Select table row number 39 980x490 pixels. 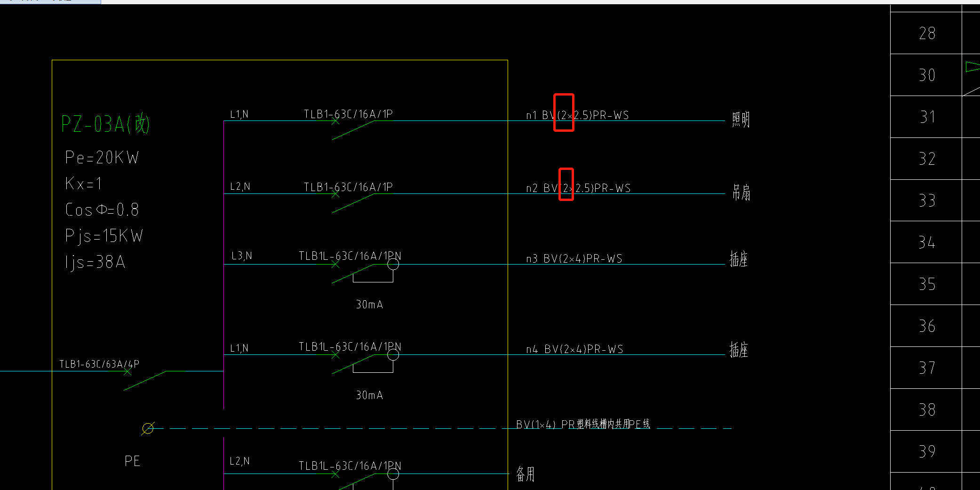click(927, 452)
